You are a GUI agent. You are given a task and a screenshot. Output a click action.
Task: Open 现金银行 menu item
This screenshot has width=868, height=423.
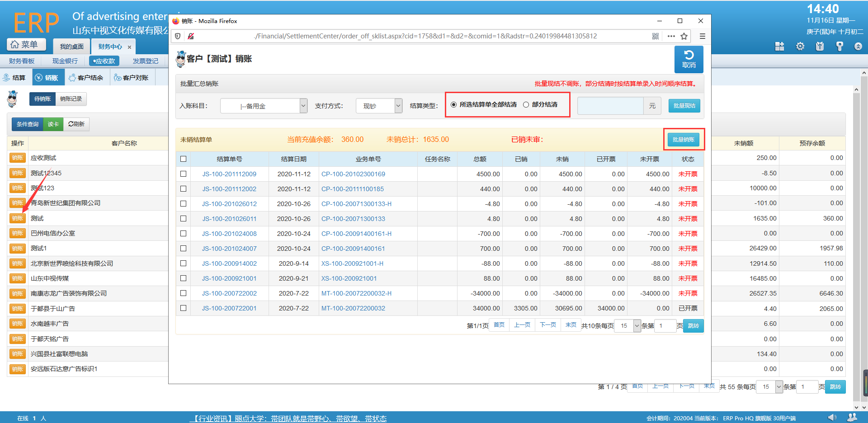click(x=65, y=61)
